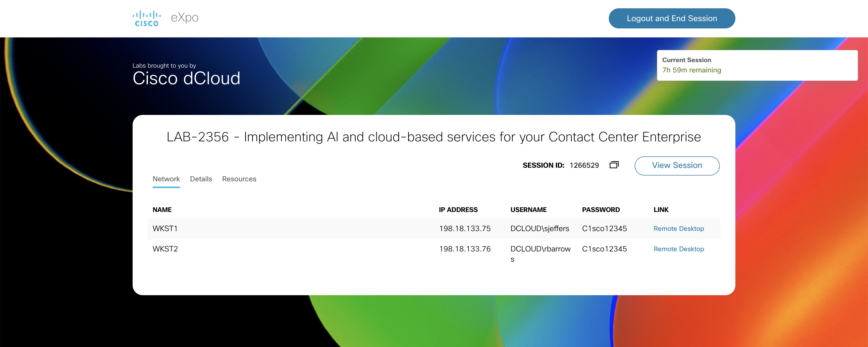
Task: Click the DCLOUD\sjeffers username cell
Action: point(539,229)
